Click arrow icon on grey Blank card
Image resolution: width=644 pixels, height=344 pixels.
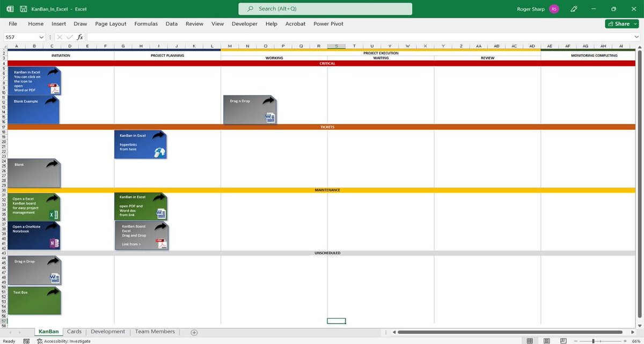(x=52, y=164)
